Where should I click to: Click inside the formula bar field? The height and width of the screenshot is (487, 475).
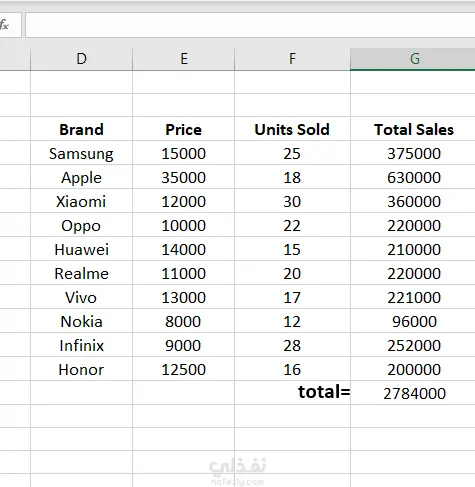tap(250, 25)
